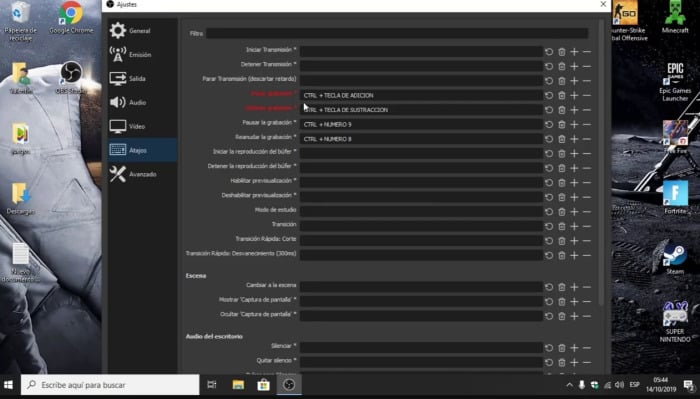Click the Modo de estudio hotkey field
This screenshot has width=700, height=399.
pos(421,211)
